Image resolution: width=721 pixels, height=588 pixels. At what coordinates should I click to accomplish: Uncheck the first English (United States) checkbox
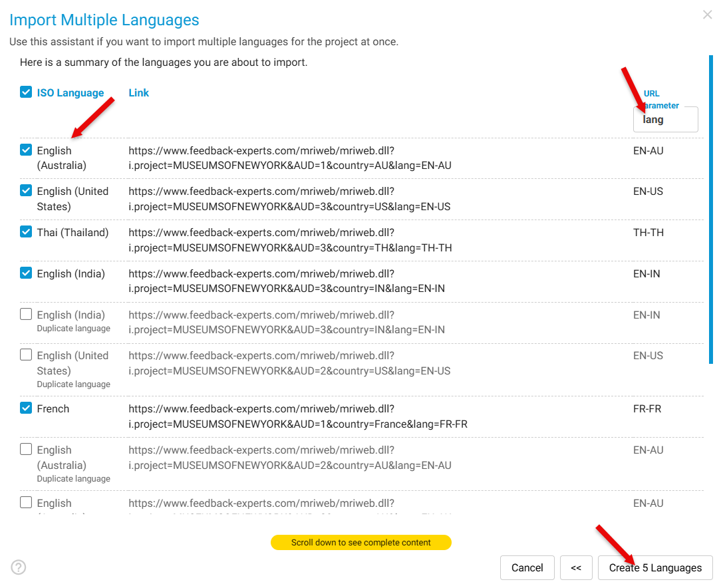pos(26,191)
